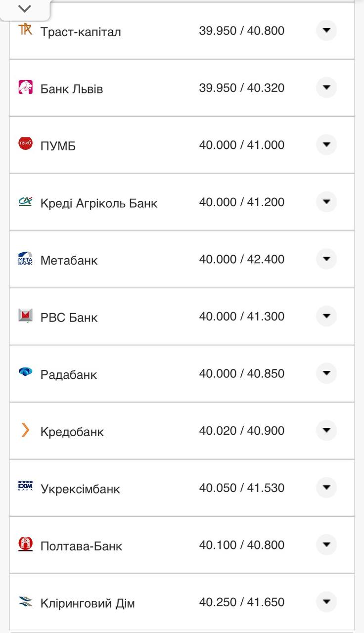The image size is (364, 633).
Task: Click the blue Радабанк logo icon
Action: click(x=25, y=372)
